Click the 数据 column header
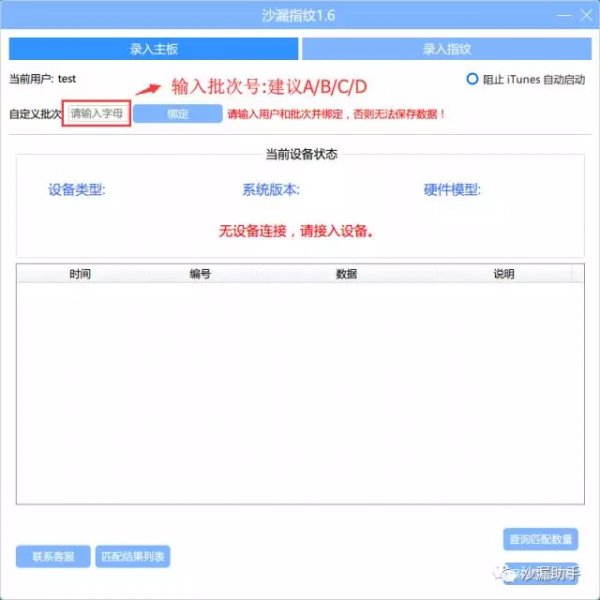The image size is (600, 600). (x=347, y=274)
